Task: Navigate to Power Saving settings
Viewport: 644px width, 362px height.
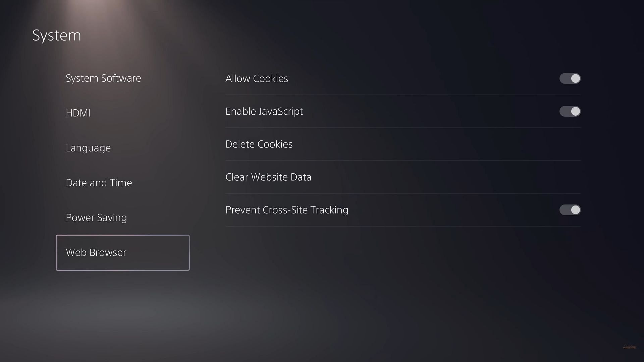Action: [96, 217]
